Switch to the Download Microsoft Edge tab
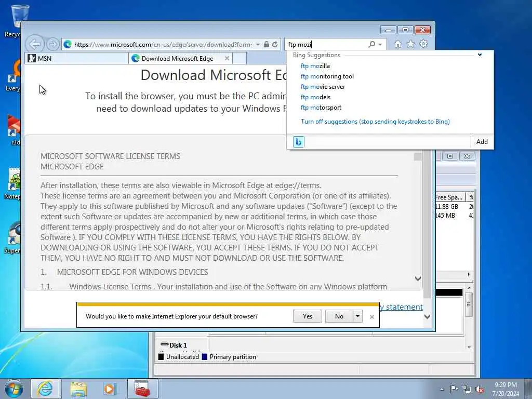Image resolution: width=532 pixels, height=399 pixels. [x=180, y=58]
